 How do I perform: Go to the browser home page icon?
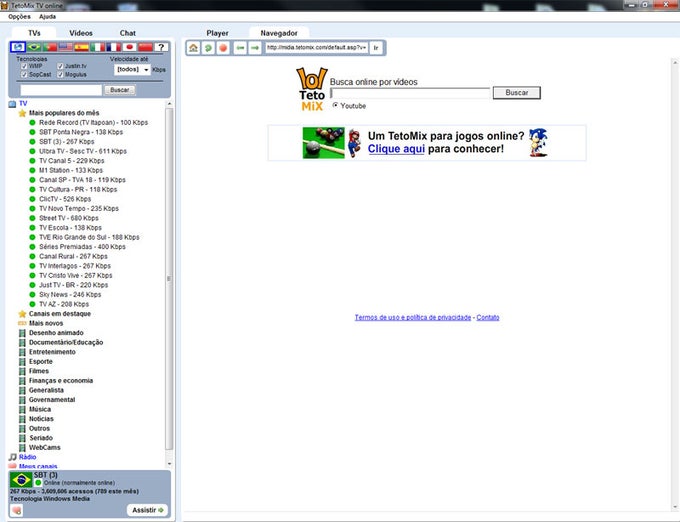(193, 48)
